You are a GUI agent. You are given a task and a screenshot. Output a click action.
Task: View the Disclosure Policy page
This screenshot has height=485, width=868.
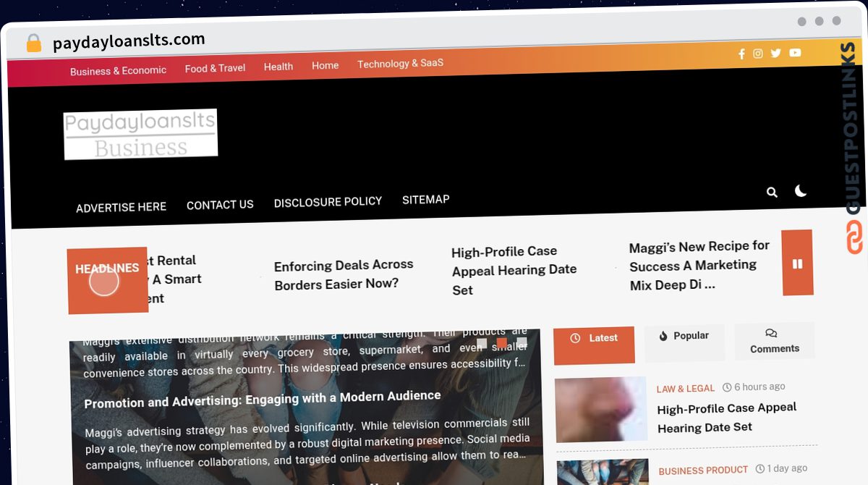(x=328, y=202)
